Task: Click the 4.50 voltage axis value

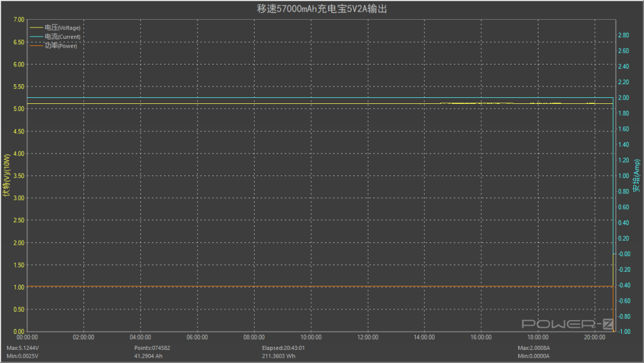Action: pyautogui.click(x=19, y=131)
